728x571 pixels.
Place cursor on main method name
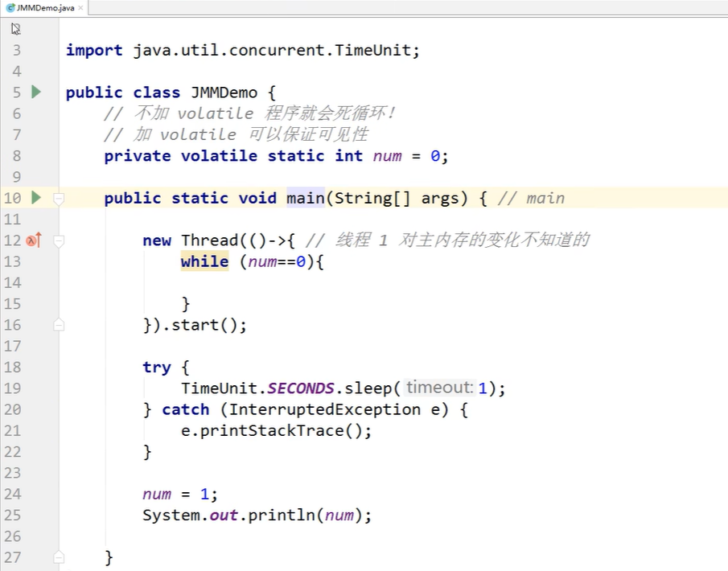(x=306, y=198)
